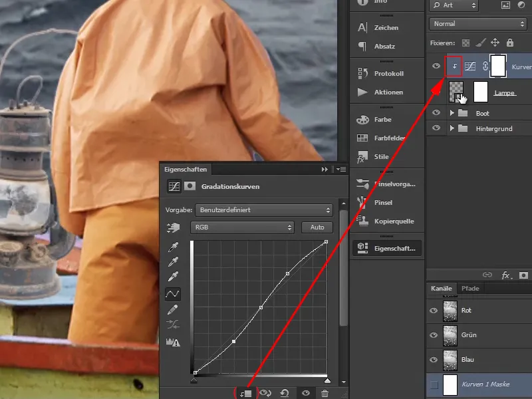Pick the black point eyedropper
This screenshot has height=399, width=532.
[x=173, y=247]
